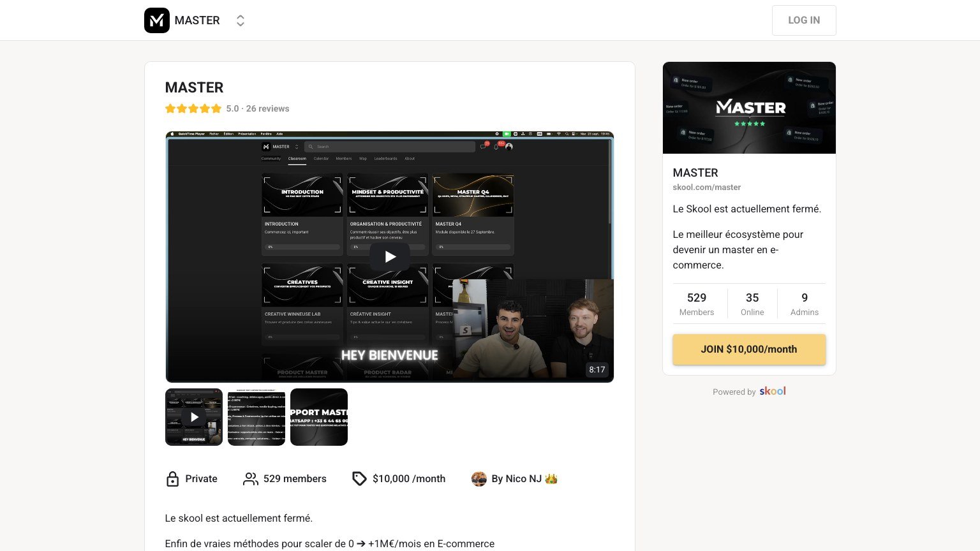
Task: Click the 'Enfin de vraies méthodes' description line
Action: coord(330,544)
